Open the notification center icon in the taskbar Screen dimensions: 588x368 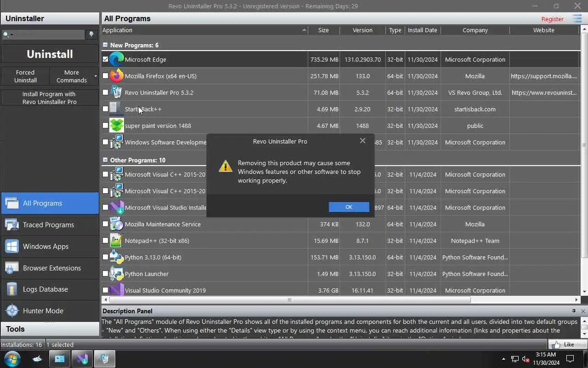coord(570,359)
